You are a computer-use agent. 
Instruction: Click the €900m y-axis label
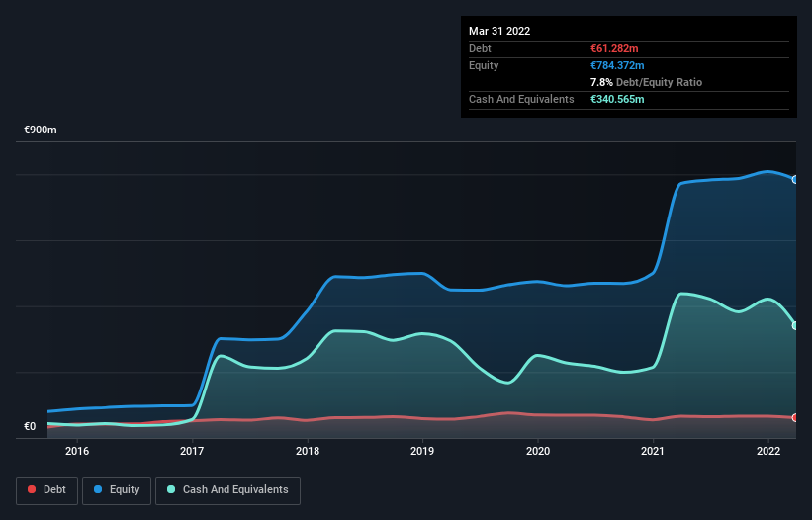pyautogui.click(x=41, y=130)
